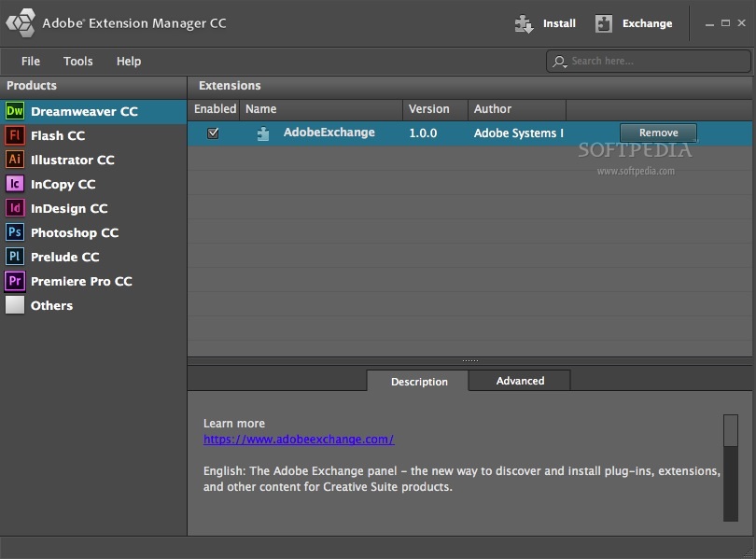Sort by the Author column header
Screen dimensions: 756x559
coord(517,109)
